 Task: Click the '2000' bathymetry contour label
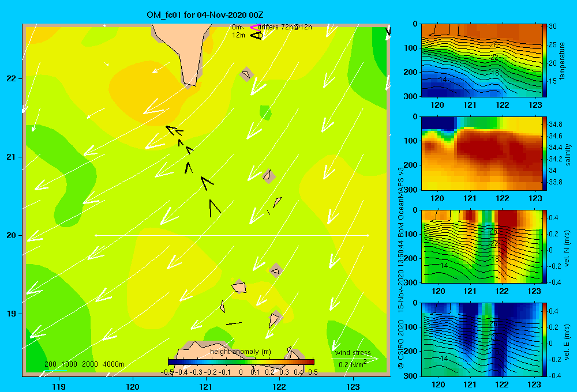tap(90, 364)
